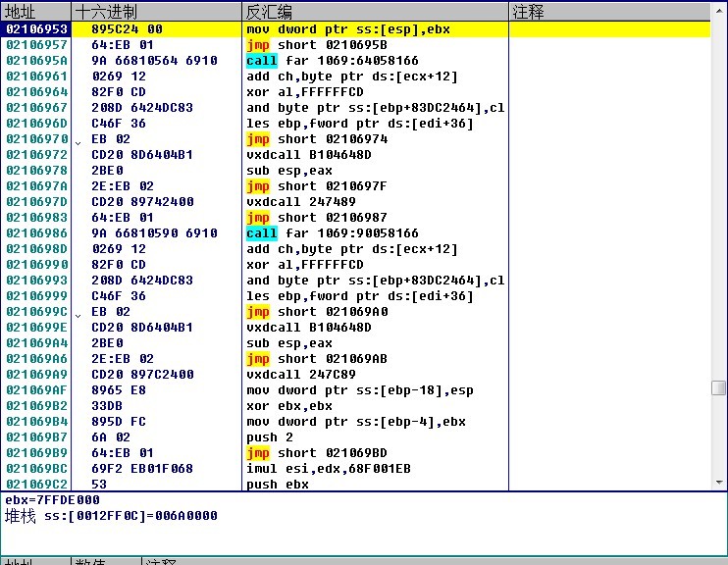The height and width of the screenshot is (565, 728).
Task: Select address 02106961
Action: [36, 77]
